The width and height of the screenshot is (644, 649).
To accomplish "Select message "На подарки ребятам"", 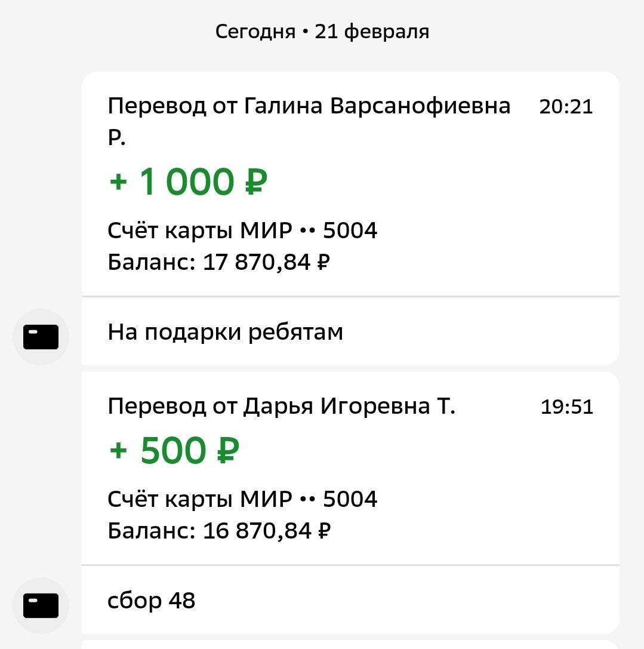I will (x=226, y=333).
